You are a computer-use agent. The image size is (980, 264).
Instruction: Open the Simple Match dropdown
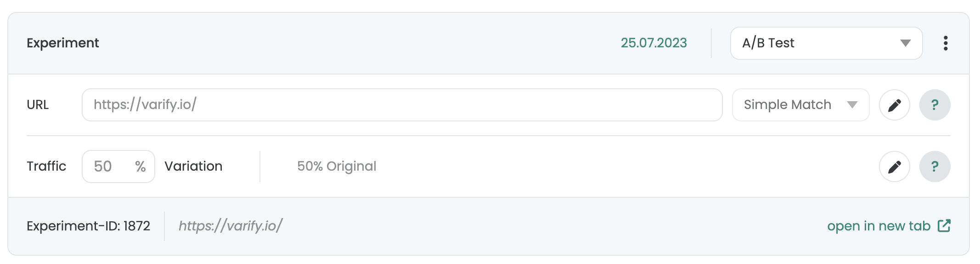click(800, 105)
